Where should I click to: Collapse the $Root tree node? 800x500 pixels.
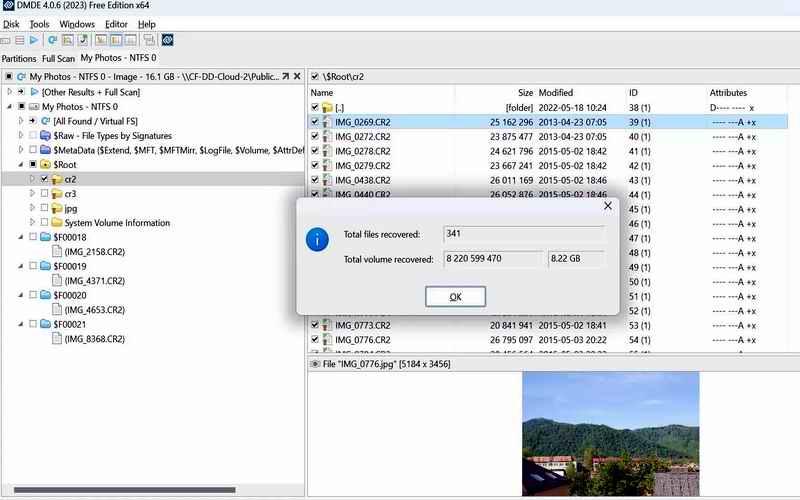click(x=20, y=164)
